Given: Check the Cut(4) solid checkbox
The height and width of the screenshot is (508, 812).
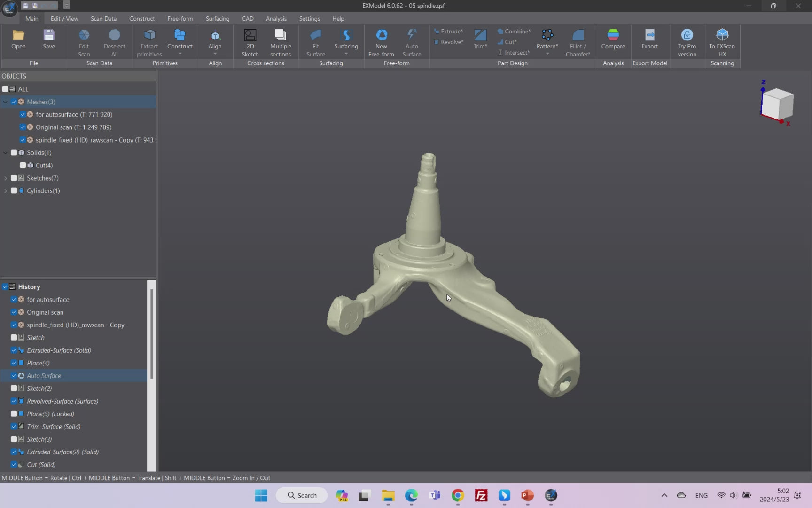Looking at the screenshot, I should tap(23, 165).
